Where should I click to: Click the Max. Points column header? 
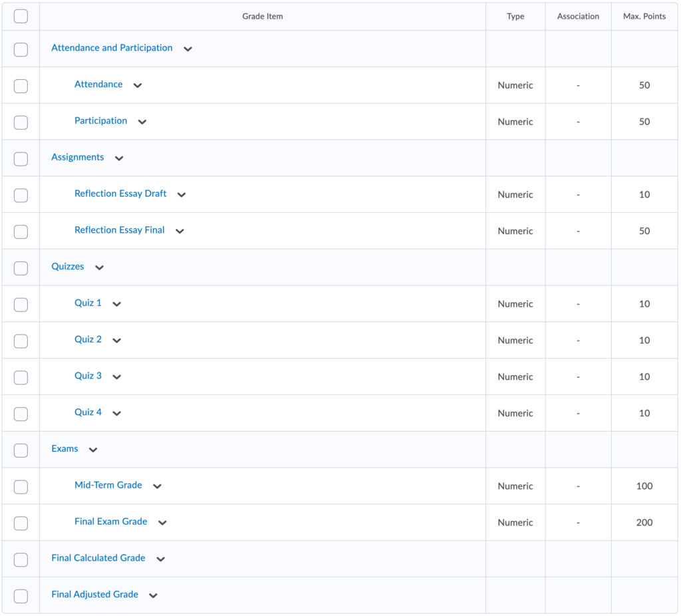pos(644,16)
